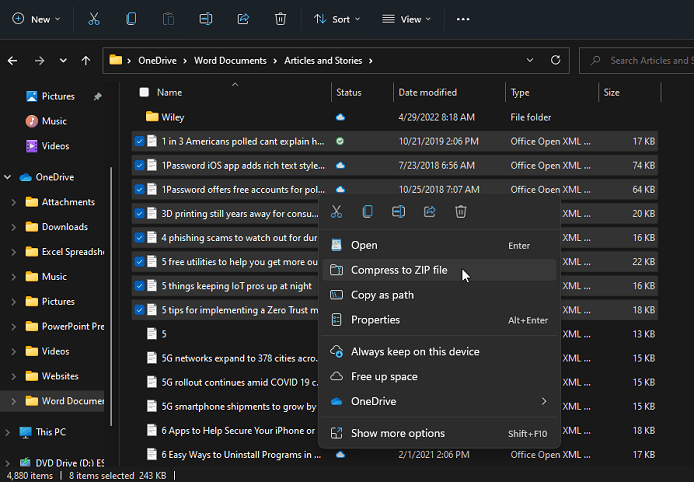The width and height of the screenshot is (694, 482).
Task: Open Videos in quick access with purple icon
Action: tap(47, 146)
